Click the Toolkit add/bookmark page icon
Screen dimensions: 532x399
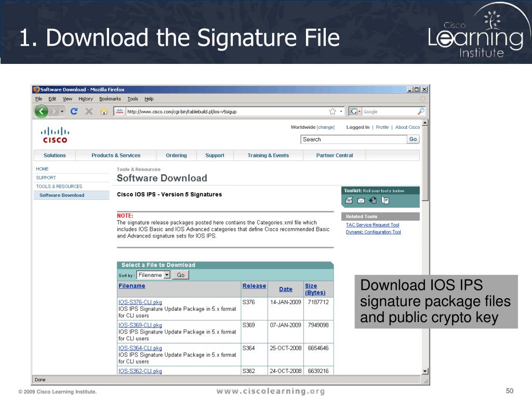click(373, 201)
